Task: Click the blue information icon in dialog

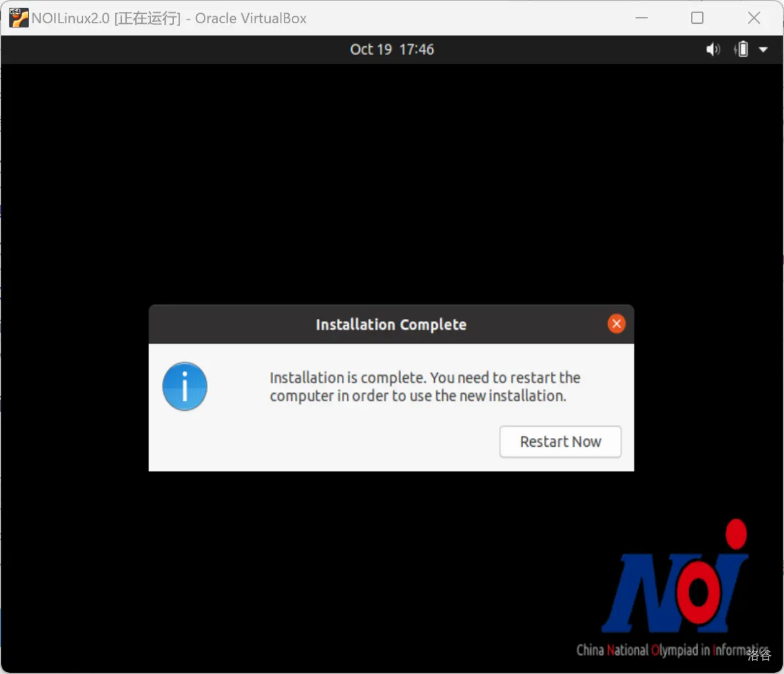Action: (x=185, y=386)
